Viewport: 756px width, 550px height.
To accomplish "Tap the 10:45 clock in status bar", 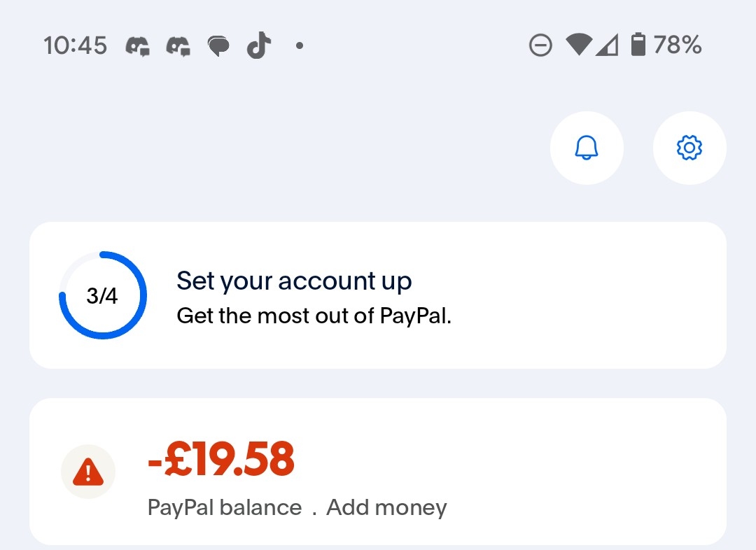I will pyautogui.click(x=76, y=46).
